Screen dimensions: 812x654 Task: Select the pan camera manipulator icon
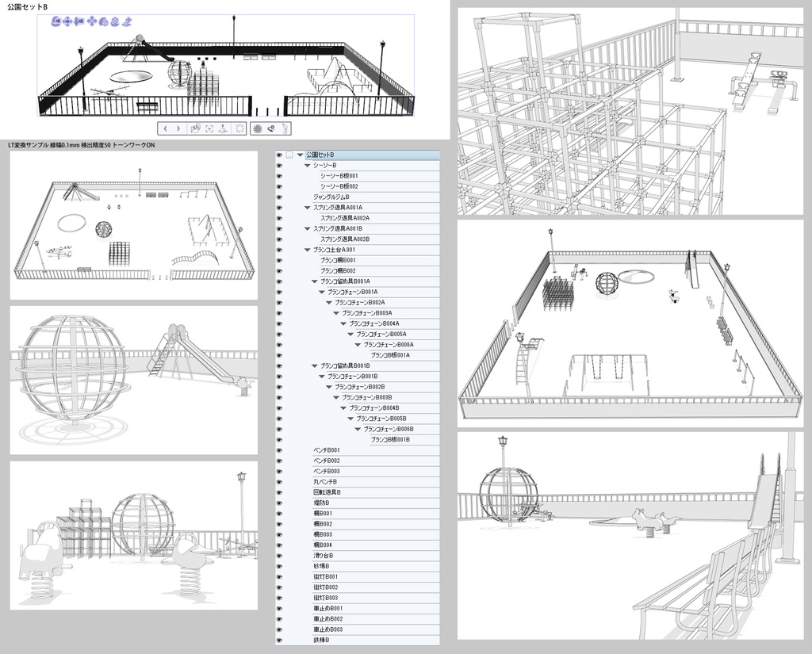coord(67,21)
